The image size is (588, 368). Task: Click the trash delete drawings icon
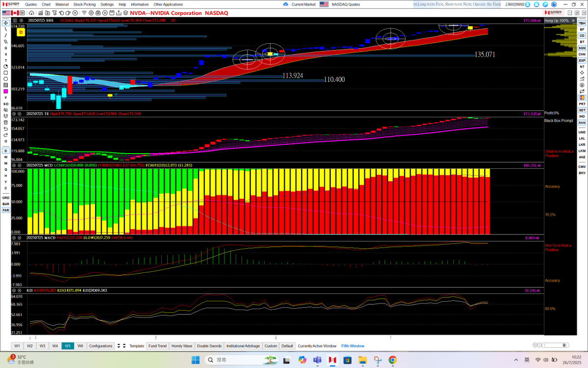click(x=6, y=122)
